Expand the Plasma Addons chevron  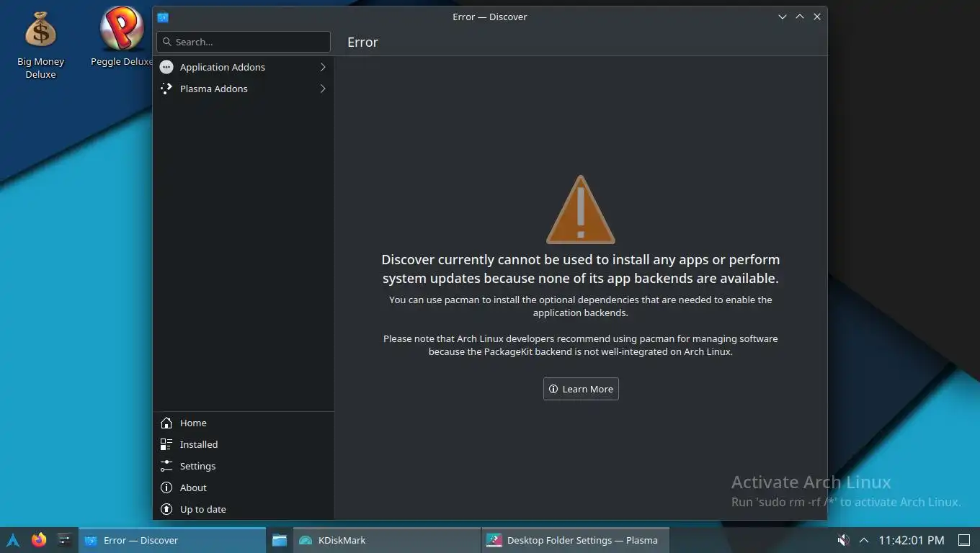tap(323, 89)
